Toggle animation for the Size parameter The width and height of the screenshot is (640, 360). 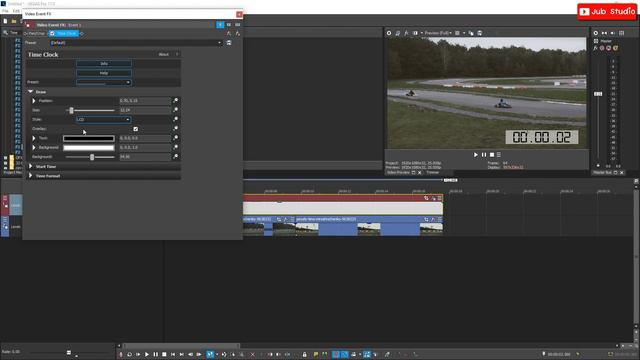[x=176, y=110]
